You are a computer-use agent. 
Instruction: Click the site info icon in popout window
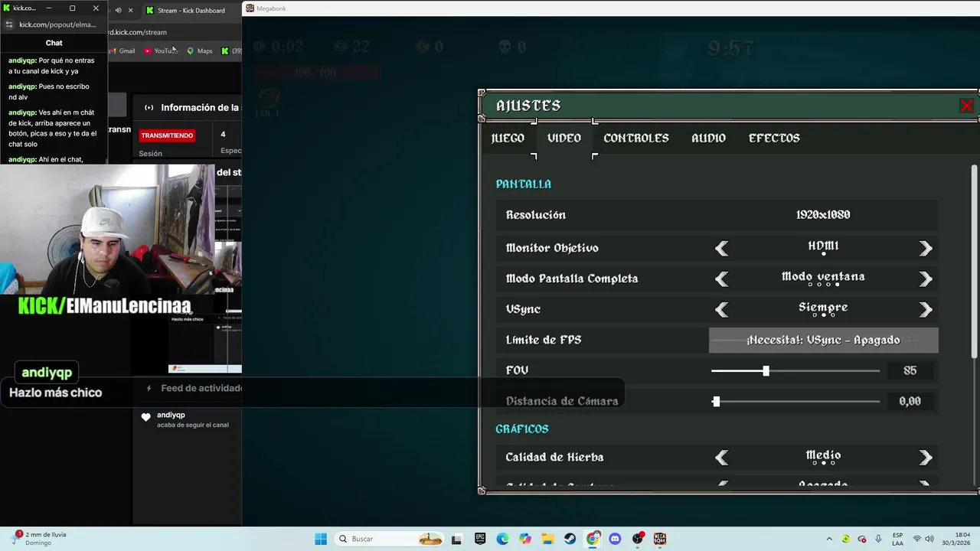(x=9, y=24)
